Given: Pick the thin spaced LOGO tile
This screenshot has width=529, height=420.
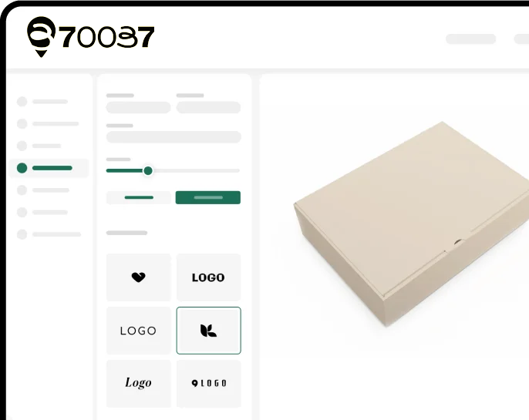Looking at the screenshot, I should (138, 331).
